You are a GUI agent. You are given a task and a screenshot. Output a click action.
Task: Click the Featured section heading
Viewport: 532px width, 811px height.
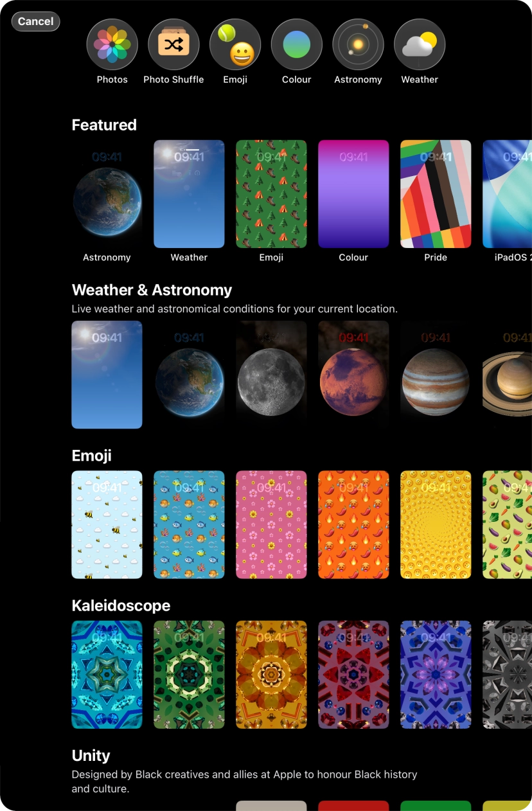[x=104, y=125]
